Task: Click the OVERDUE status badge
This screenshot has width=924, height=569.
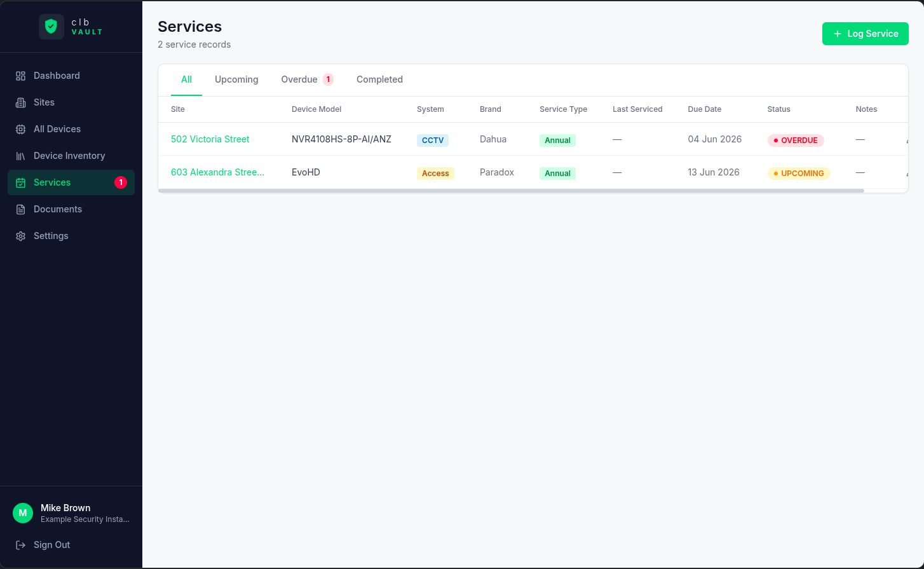Action: [x=796, y=141]
